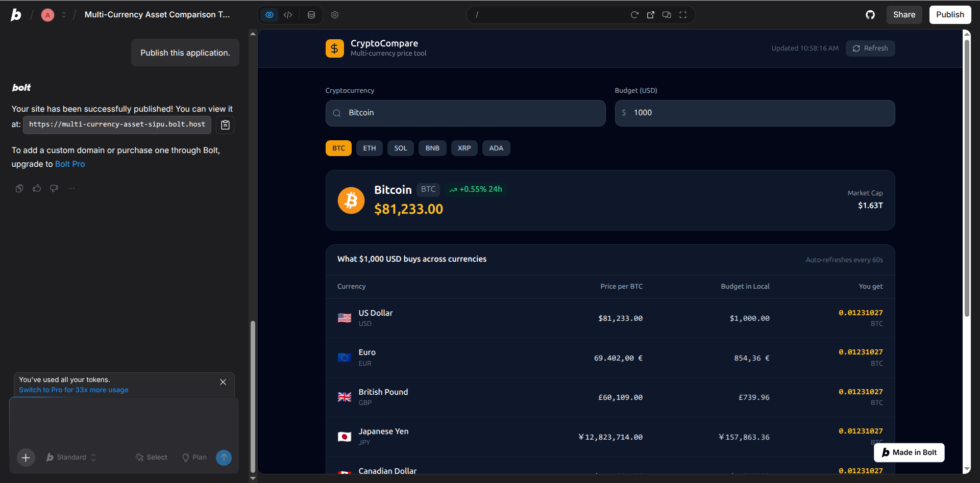Screen dimensions: 980x483
Task: Click the chat panel scrollbar thumb
Action: 253,397
